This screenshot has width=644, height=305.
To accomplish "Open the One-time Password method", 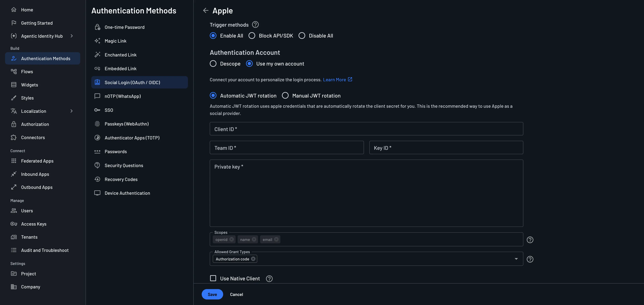I will point(139,27).
